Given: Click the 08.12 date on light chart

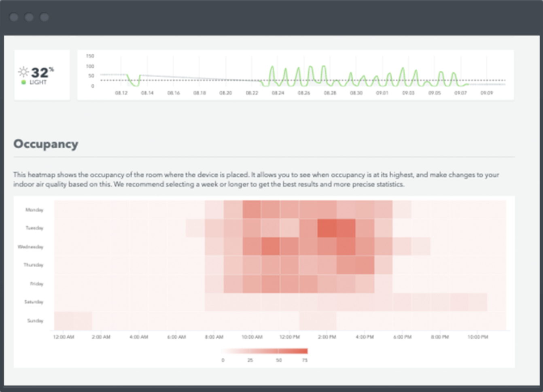Looking at the screenshot, I should (x=121, y=93).
